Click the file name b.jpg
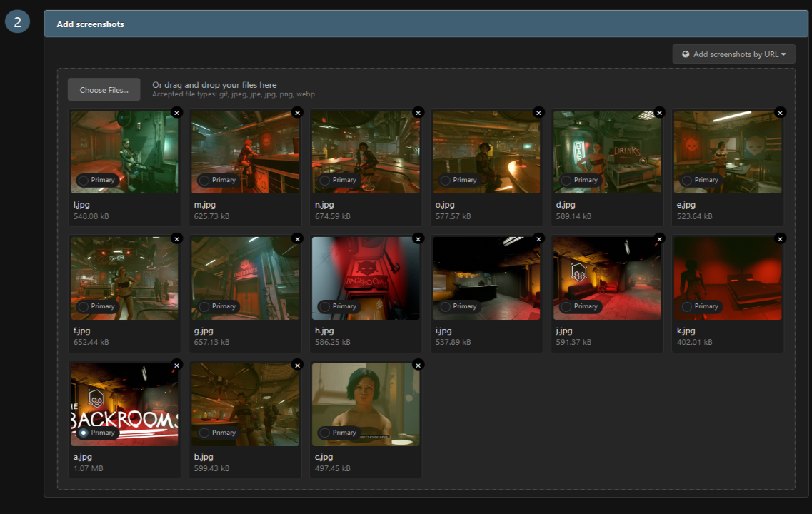The height and width of the screenshot is (514, 812). (x=204, y=457)
